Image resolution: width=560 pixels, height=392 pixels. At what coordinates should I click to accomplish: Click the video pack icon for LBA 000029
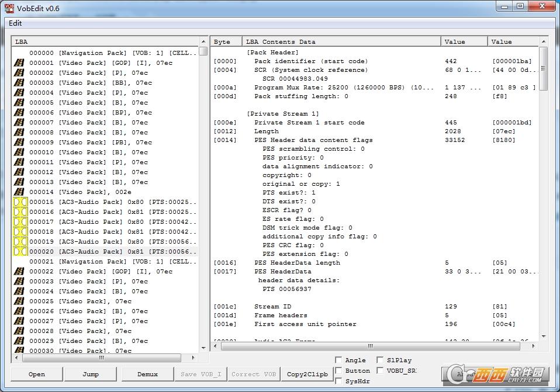click(x=19, y=341)
